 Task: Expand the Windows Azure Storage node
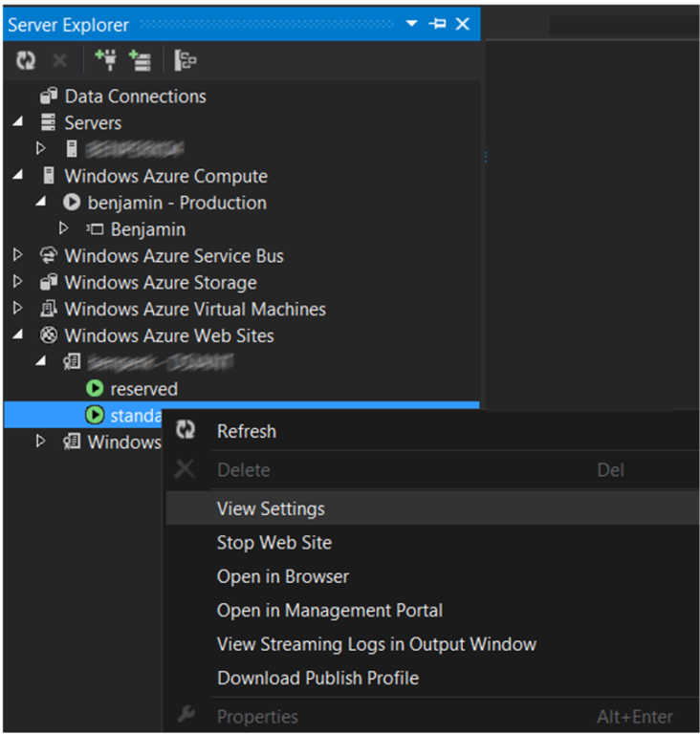18,282
